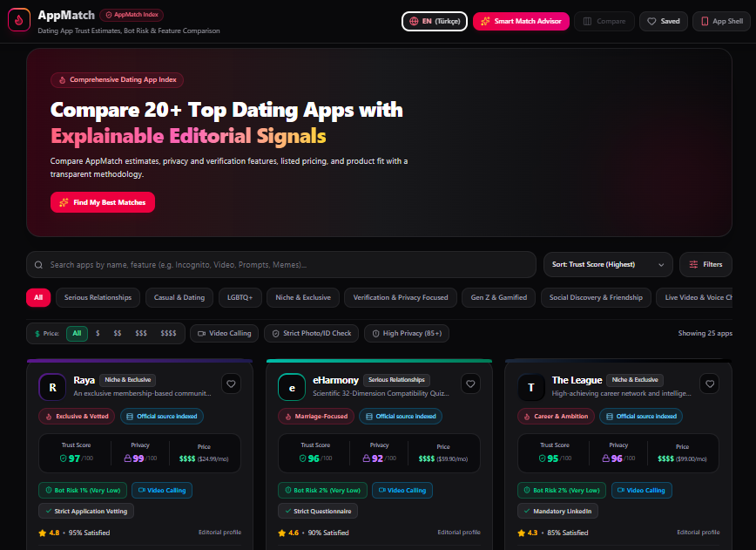Open the Filters panel
Viewport: 756px width, 550px height.
pos(705,264)
